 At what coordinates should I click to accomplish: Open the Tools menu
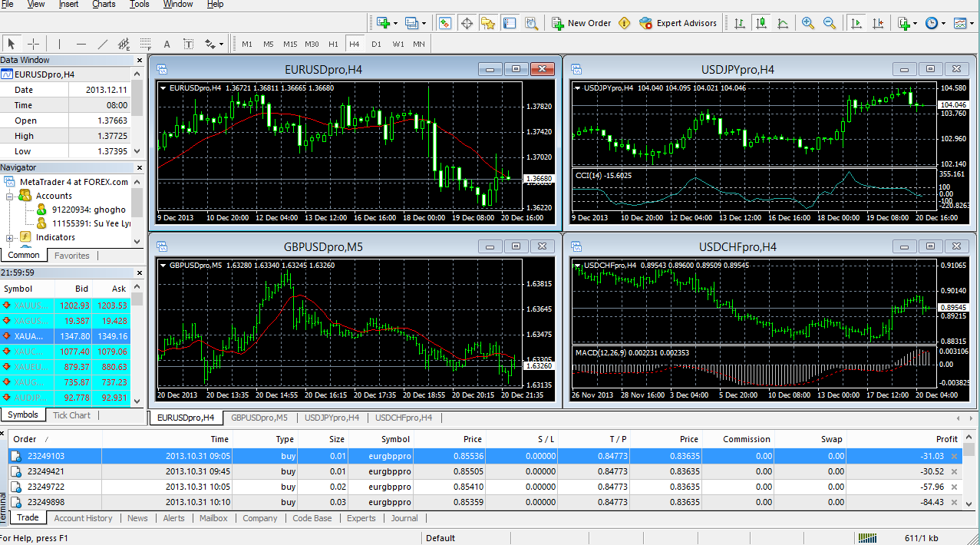click(x=140, y=4)
